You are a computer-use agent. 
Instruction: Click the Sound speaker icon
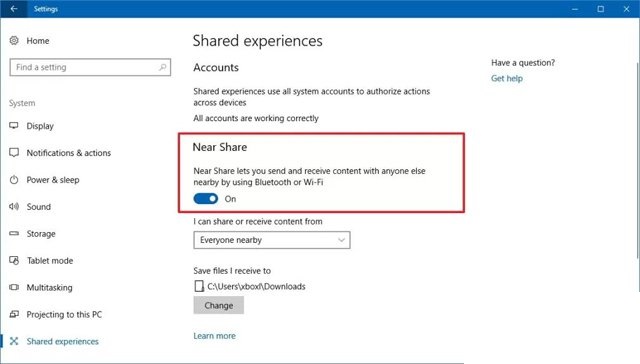point(14,206)
